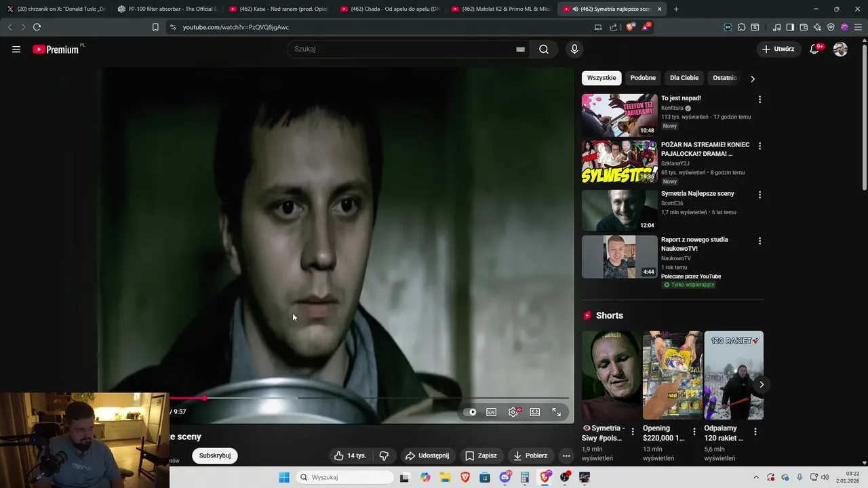Screen dimensions: 868x488
Task: Reload the page with refresh icon
Action: 37,27
